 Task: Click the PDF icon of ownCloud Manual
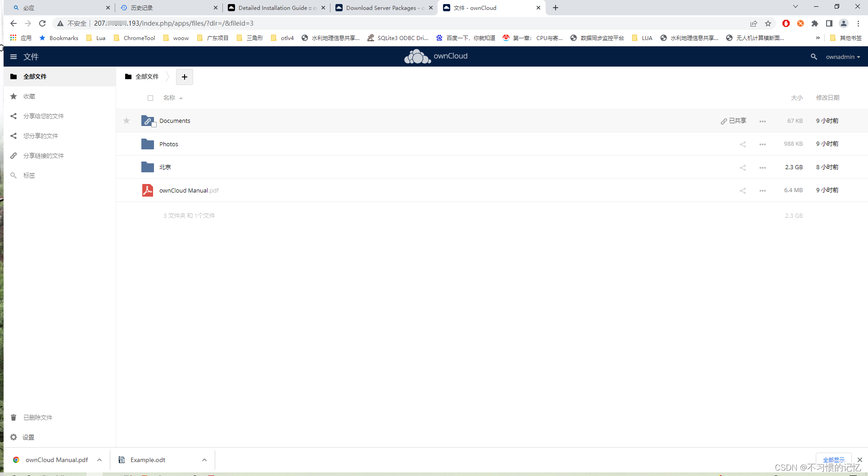pyautogui.click(x=148, y=190)
